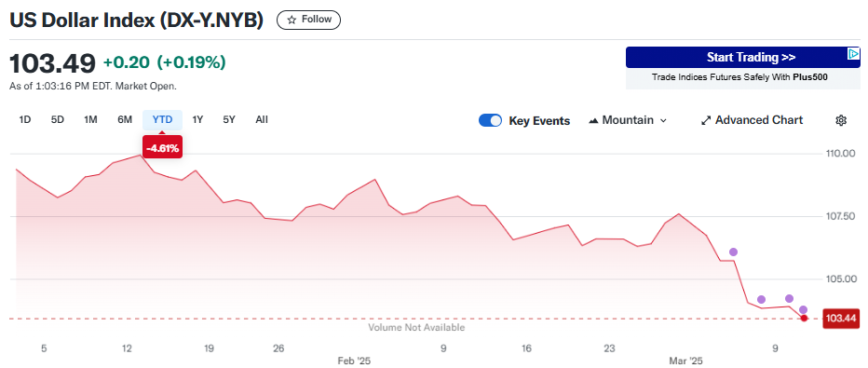
Task: Select the 5Y time range tab
Action: 229,119
